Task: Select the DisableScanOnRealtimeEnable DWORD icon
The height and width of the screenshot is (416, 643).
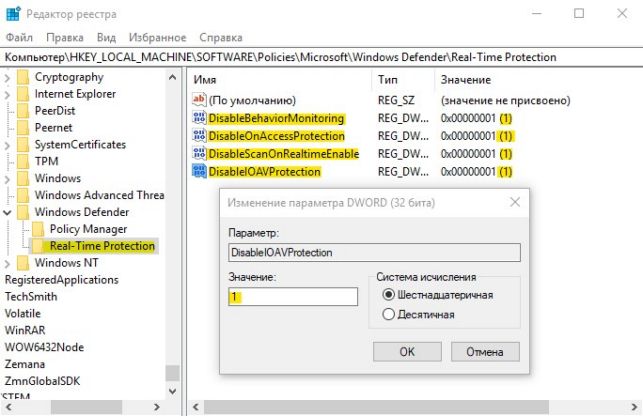Action: tap(199, 153)
